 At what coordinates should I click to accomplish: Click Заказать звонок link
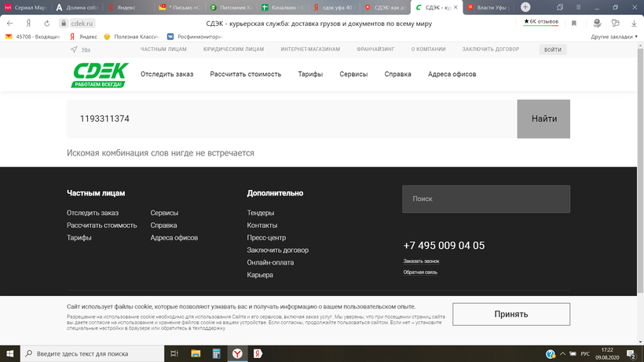point(421,261)
